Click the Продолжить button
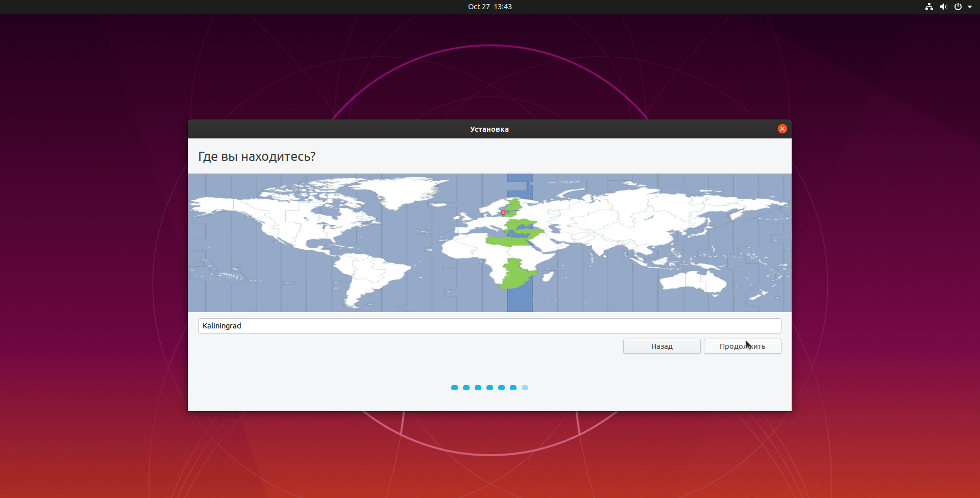This screenshot has width=980, height=498. (x=742, y=346)
